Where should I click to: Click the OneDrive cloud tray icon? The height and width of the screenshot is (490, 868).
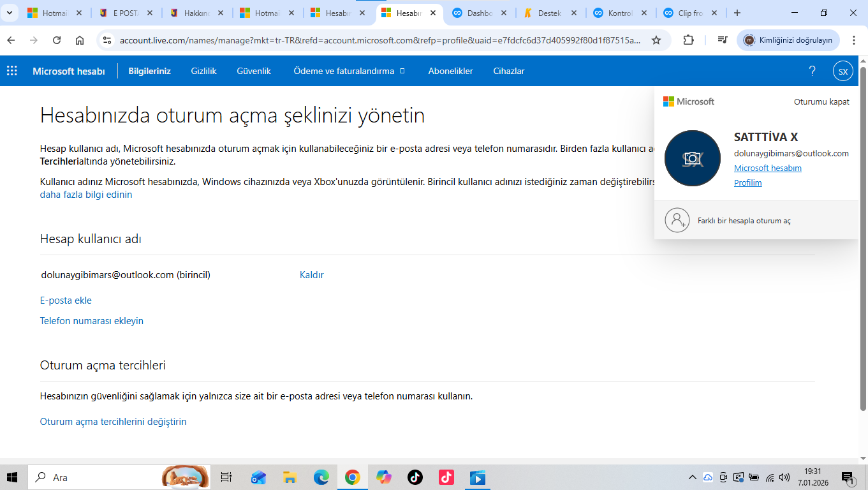pyautogui.click(x=708, y=477)
